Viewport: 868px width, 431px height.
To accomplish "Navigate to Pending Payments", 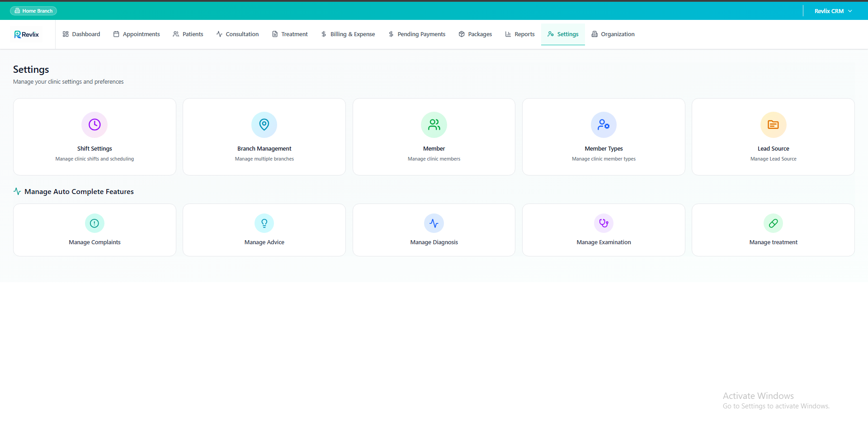I will [417, 34].
